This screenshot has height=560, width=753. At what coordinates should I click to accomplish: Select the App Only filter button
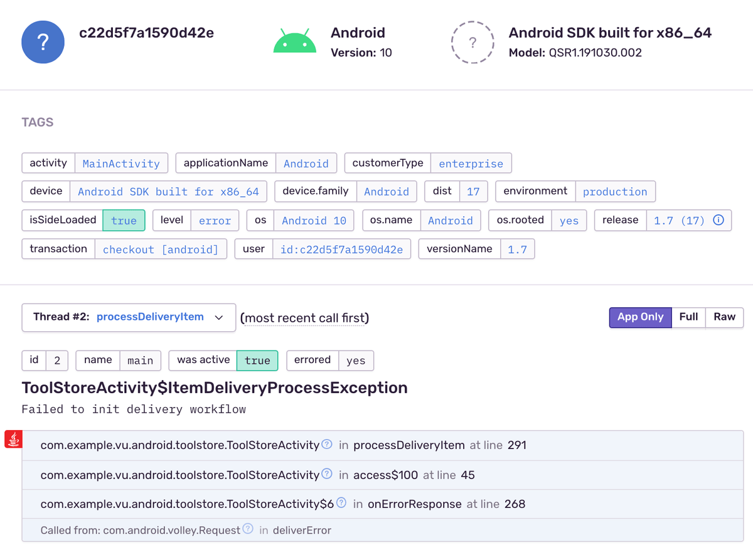640,317
